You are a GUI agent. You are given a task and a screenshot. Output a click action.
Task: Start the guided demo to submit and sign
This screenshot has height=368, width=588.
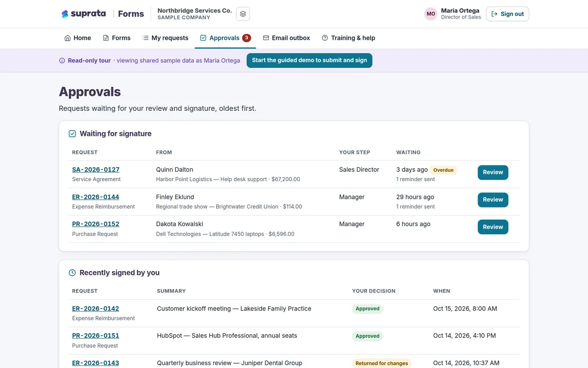pyautogui.click(x=309, y=60)
